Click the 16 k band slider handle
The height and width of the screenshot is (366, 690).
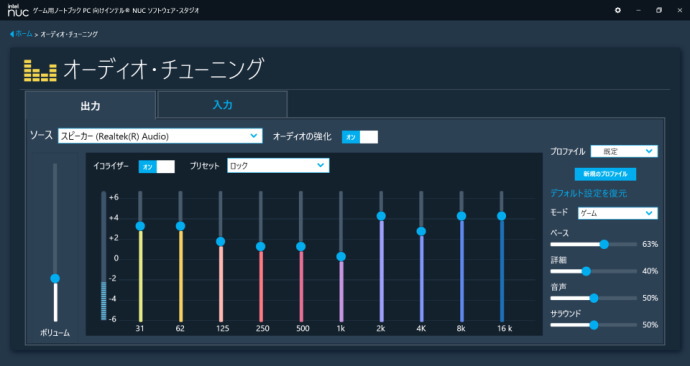click(501, 216)
